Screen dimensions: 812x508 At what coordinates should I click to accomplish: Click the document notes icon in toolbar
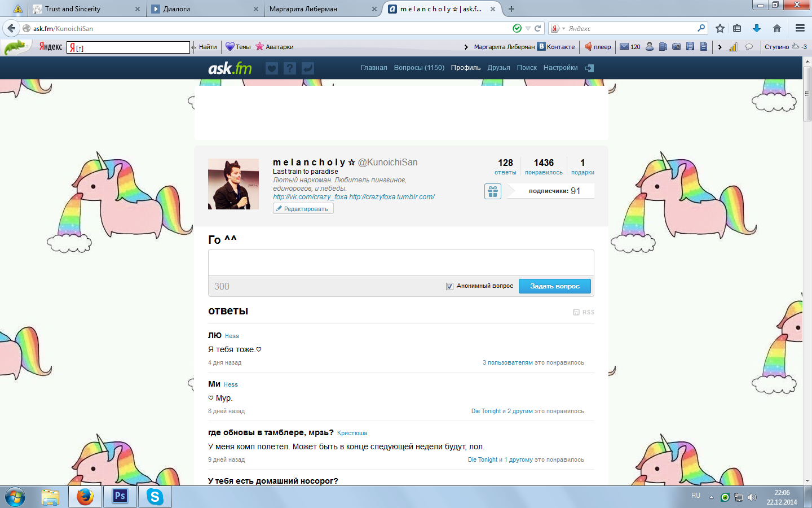click(704, 47)
